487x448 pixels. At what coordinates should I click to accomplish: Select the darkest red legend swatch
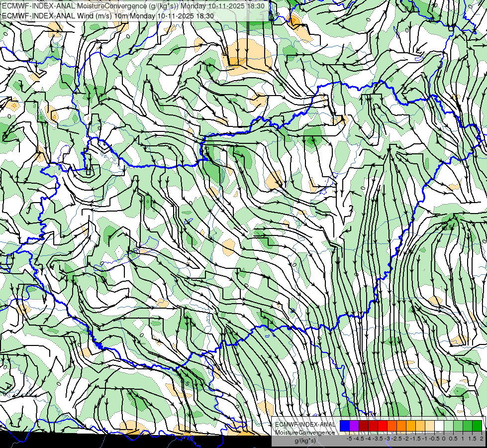[364, 426]
